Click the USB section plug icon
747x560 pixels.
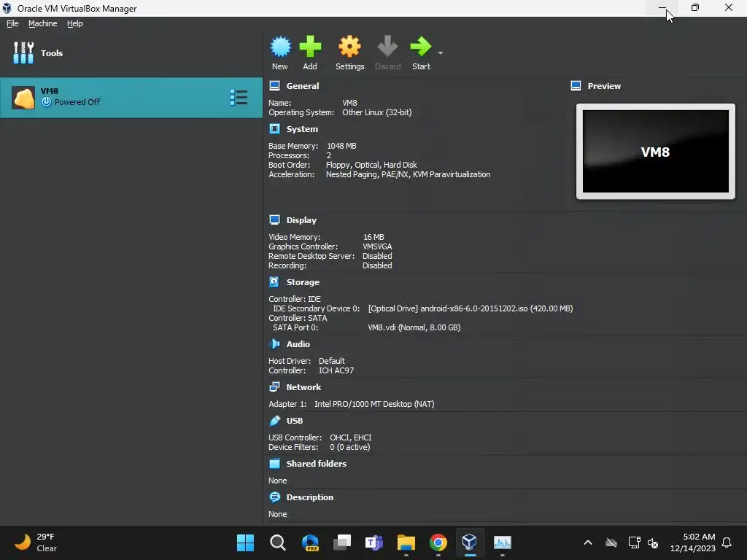tap(274, 421)
